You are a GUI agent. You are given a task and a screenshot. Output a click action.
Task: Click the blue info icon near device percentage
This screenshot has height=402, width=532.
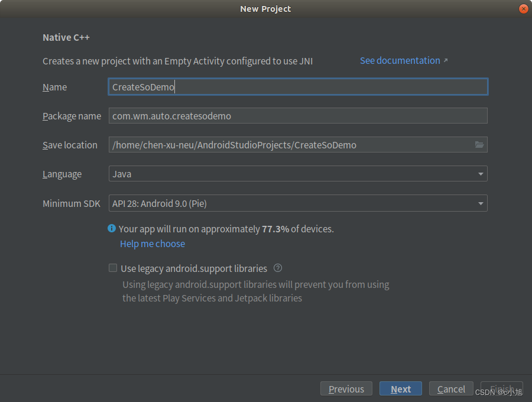click(112, 228)
